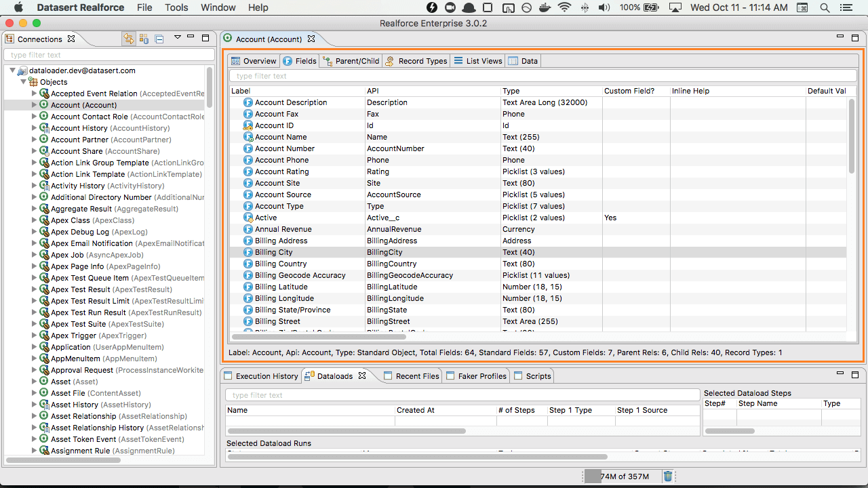Open the Execution History tab
This screenshot has height=488, width=868.
point(261,376)
